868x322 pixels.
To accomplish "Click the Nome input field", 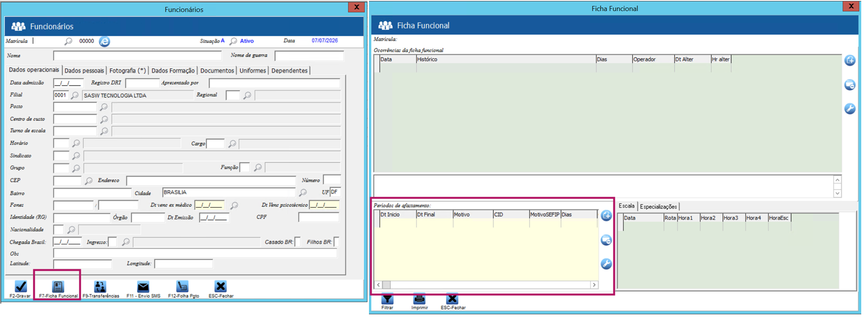I will coord(137,56).
